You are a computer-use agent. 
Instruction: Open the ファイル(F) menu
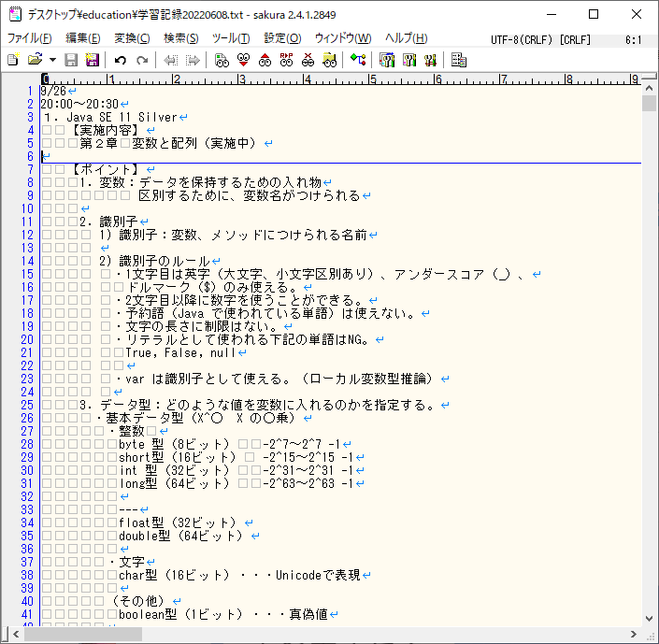[29, 38]
